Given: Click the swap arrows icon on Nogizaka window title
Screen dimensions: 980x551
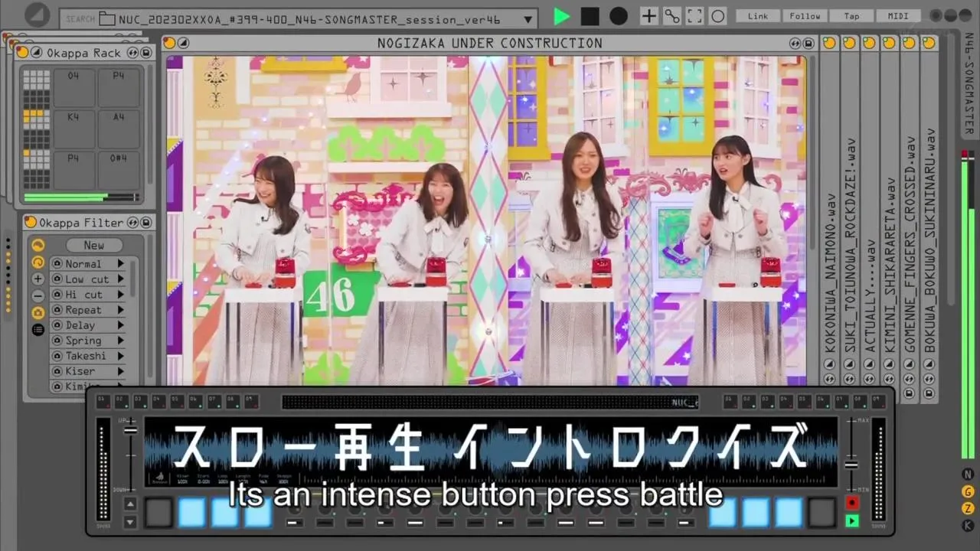Looking at the screenshot, I should (x=797, y=44).
